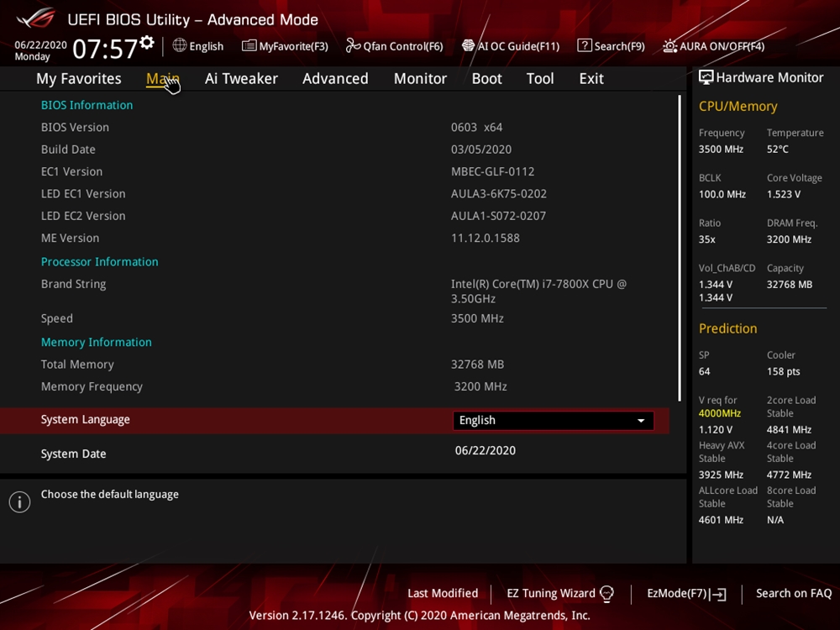This screenshot has width=840, height=630.
Task: Go to the Advanced tab
Action: pos(335,78)
